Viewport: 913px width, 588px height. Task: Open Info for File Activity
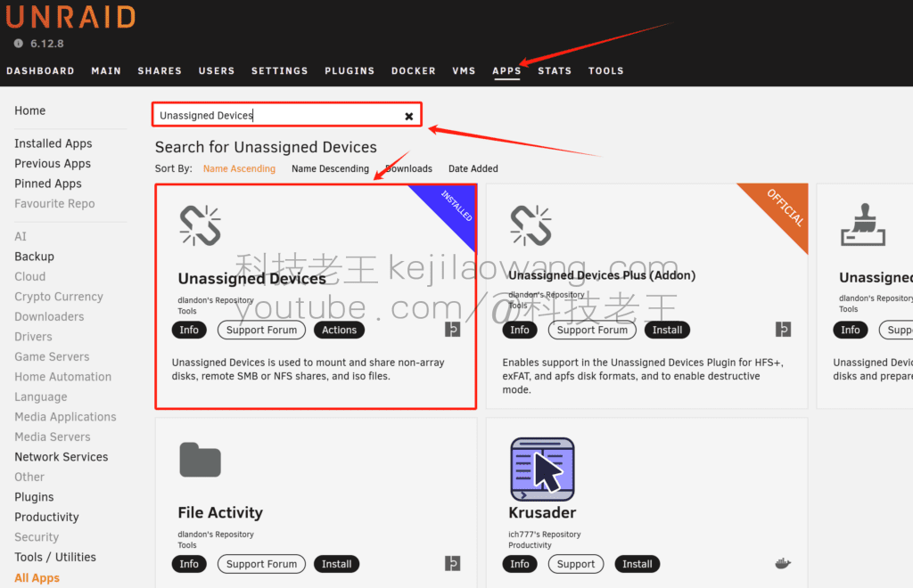point(189,564)
